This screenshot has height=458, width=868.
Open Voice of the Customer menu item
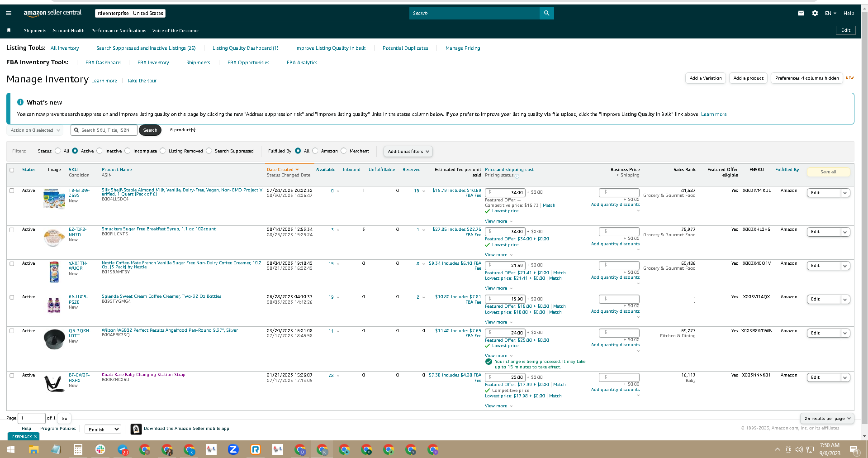coord(175,31)
